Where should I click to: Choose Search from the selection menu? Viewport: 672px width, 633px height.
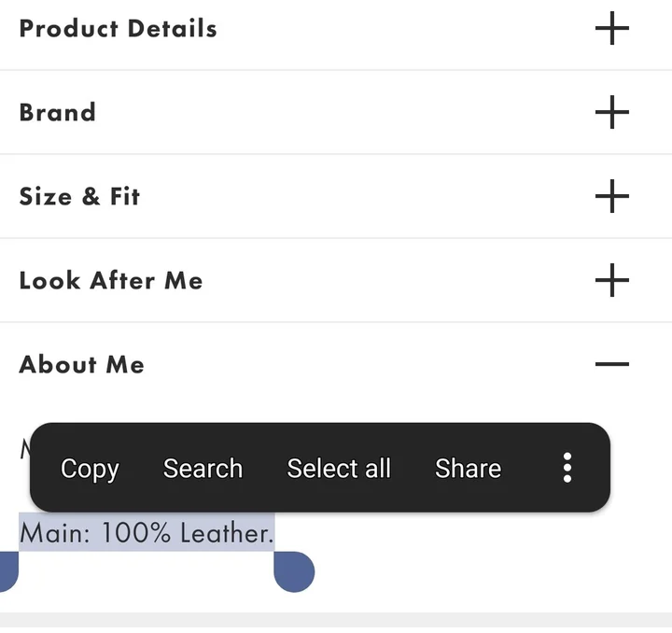(203, 468)
